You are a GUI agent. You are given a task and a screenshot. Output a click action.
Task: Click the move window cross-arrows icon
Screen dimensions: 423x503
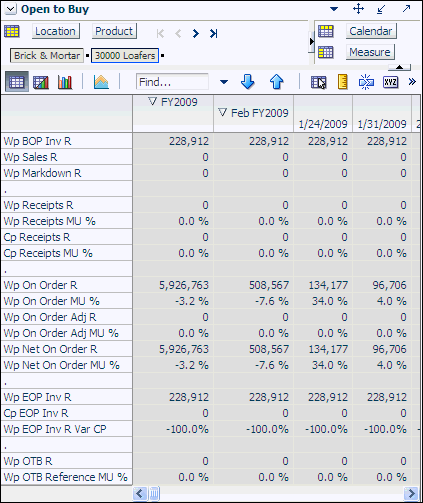(358, 9)
